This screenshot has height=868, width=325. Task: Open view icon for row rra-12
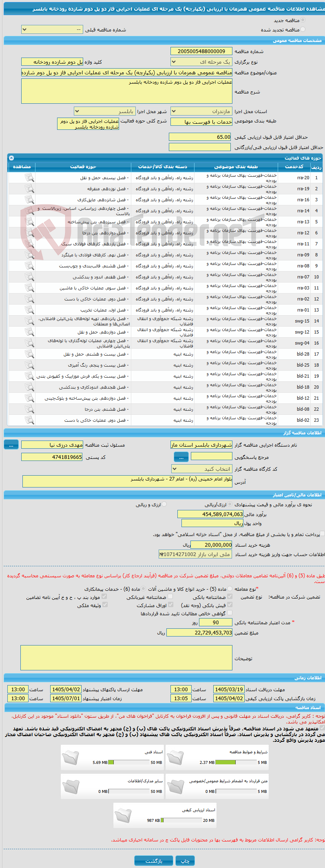pos(29,233)
